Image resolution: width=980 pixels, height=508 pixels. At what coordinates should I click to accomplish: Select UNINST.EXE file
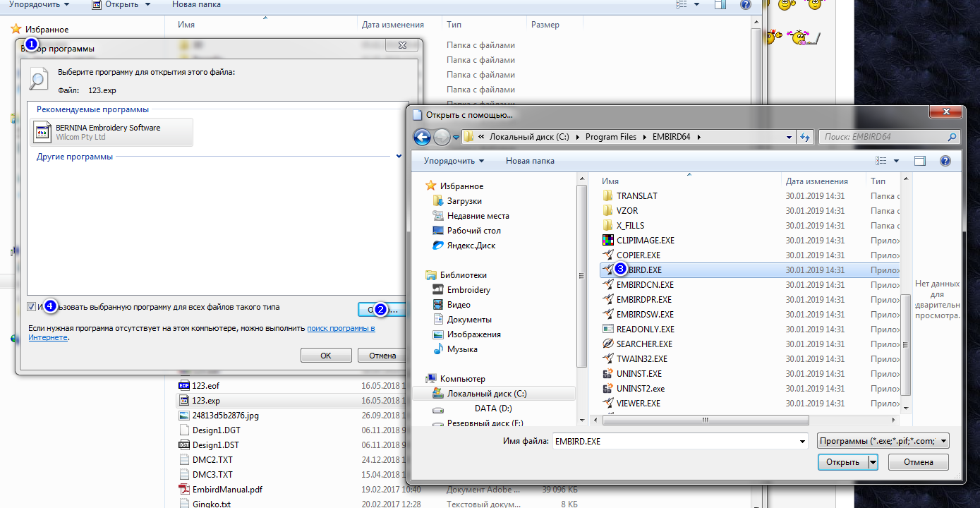point(639,374)
